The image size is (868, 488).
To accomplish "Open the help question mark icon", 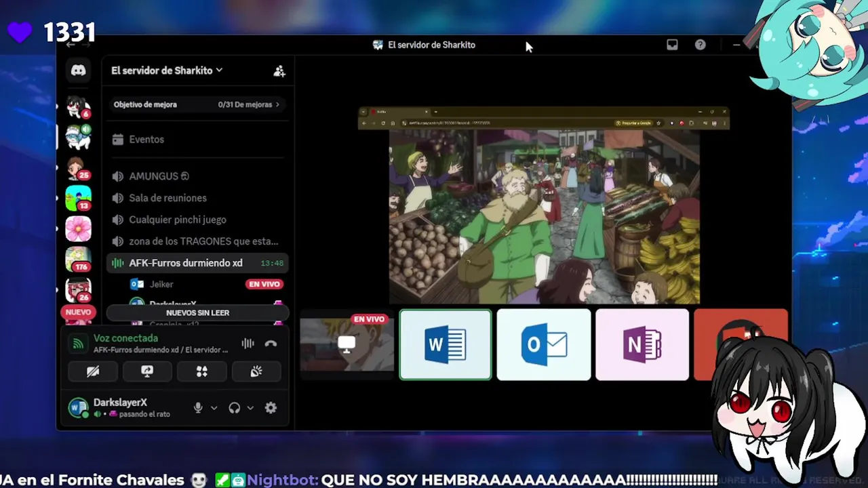I will (x=701, y=45).
